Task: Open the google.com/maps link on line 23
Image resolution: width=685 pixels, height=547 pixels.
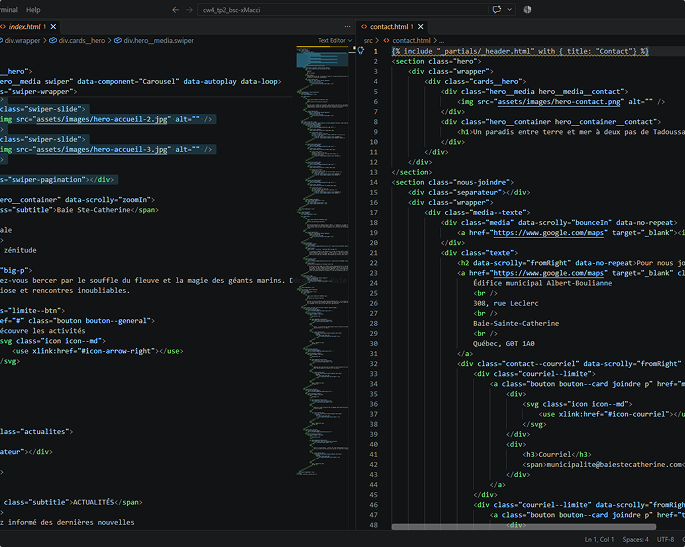Action: point(548,273)
